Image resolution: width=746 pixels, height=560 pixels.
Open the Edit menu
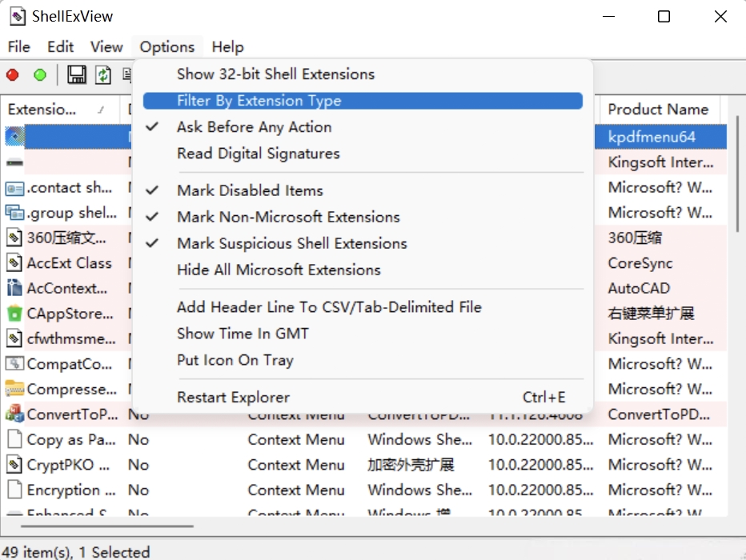click(61, 47)
